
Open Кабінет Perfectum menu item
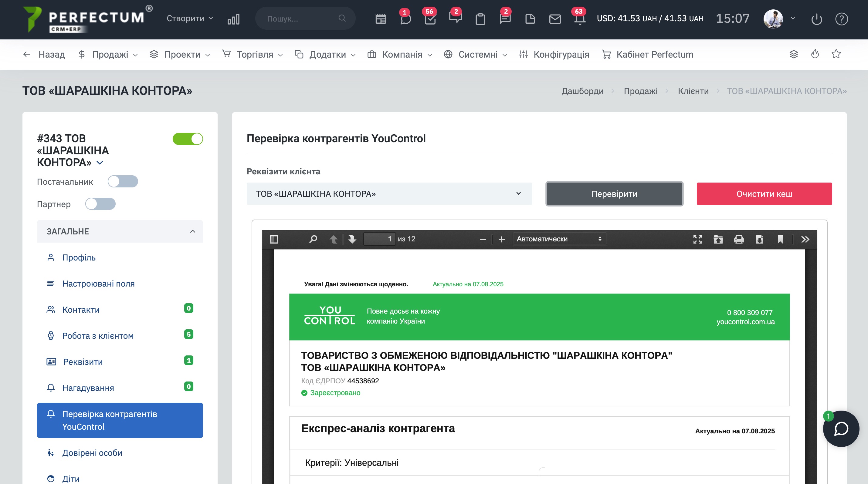pyautogui.click(x=647, y=55)
